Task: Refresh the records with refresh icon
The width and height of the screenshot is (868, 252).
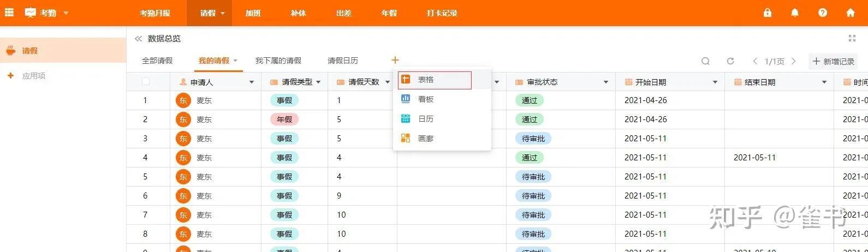Action: (730, 61)
